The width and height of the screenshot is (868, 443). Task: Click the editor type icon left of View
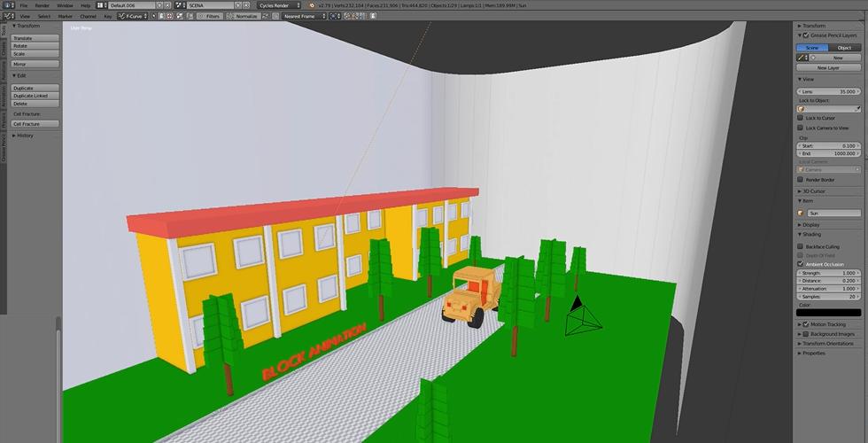coord(8,16)
